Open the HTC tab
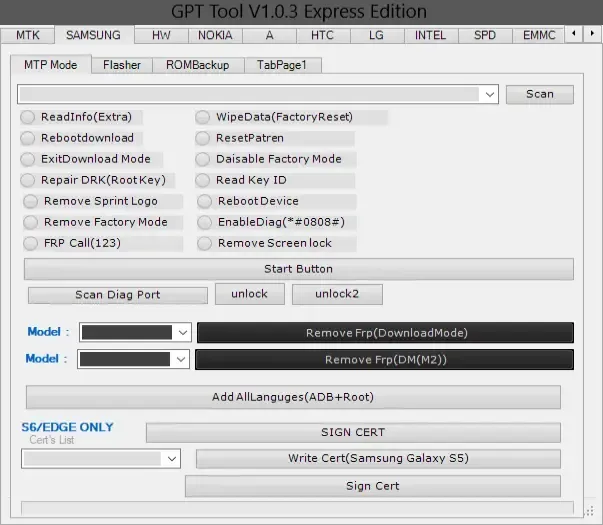 [x=322, y=35]
